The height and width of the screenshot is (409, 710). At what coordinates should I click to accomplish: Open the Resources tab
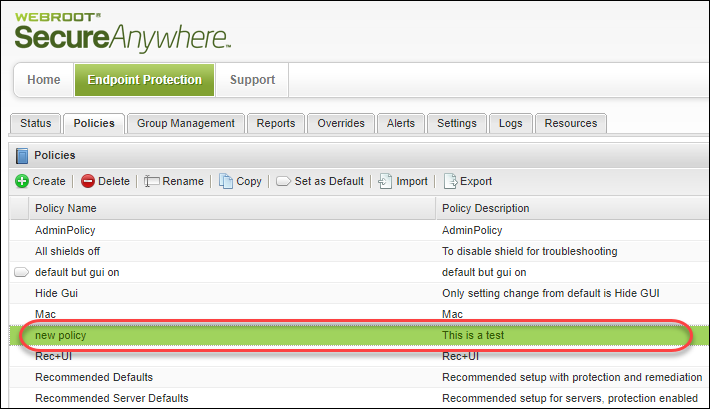[x=571, y=123]
